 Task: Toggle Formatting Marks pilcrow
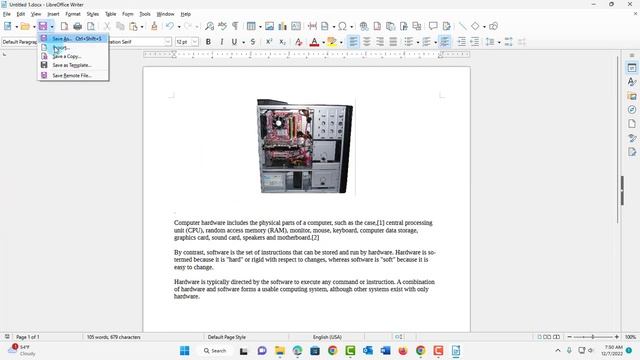(236, 26)
